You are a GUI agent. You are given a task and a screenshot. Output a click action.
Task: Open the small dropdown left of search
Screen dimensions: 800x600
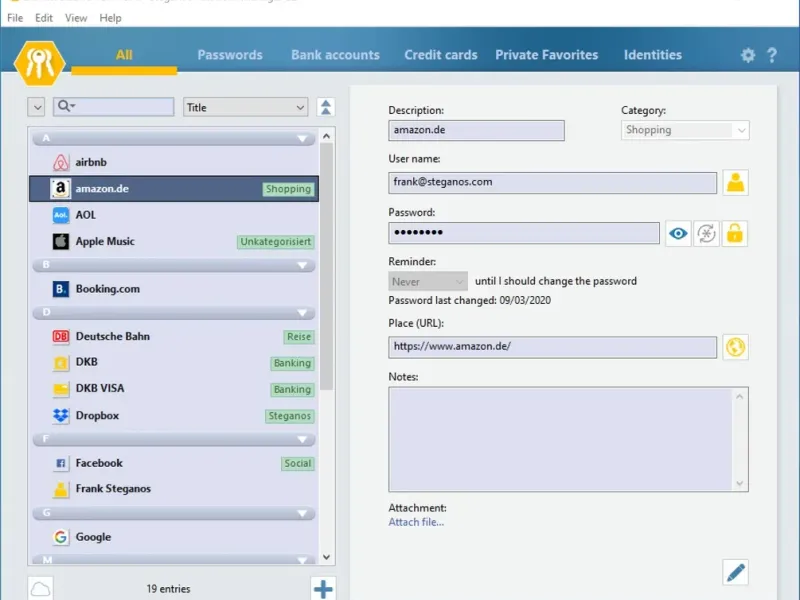point(36,107)
